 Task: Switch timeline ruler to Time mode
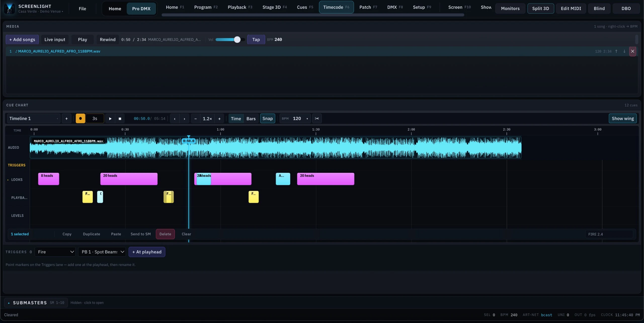236,118
